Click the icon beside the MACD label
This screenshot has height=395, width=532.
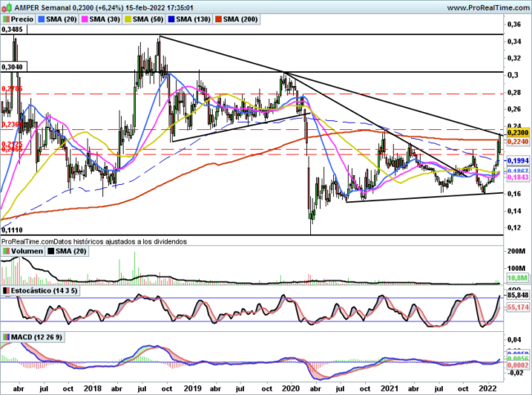click(x=6, y=337)
